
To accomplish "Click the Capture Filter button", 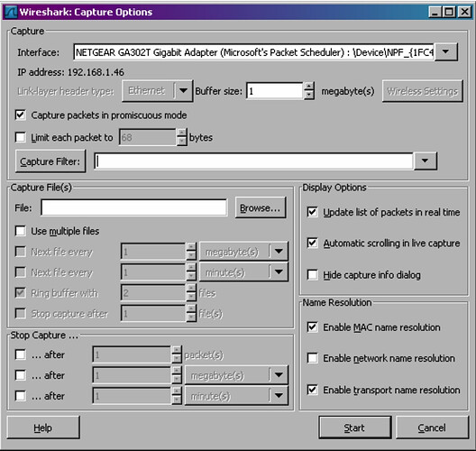I will [50, 161].
